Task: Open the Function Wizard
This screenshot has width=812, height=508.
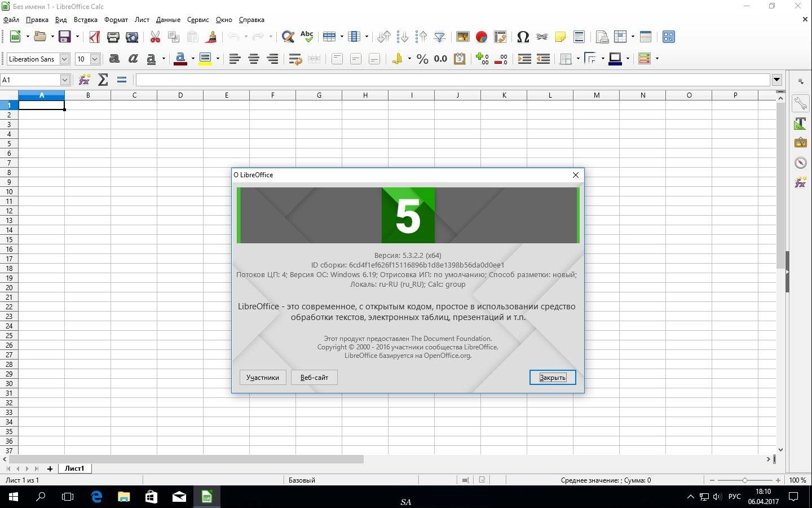Action: click(85, 80)
